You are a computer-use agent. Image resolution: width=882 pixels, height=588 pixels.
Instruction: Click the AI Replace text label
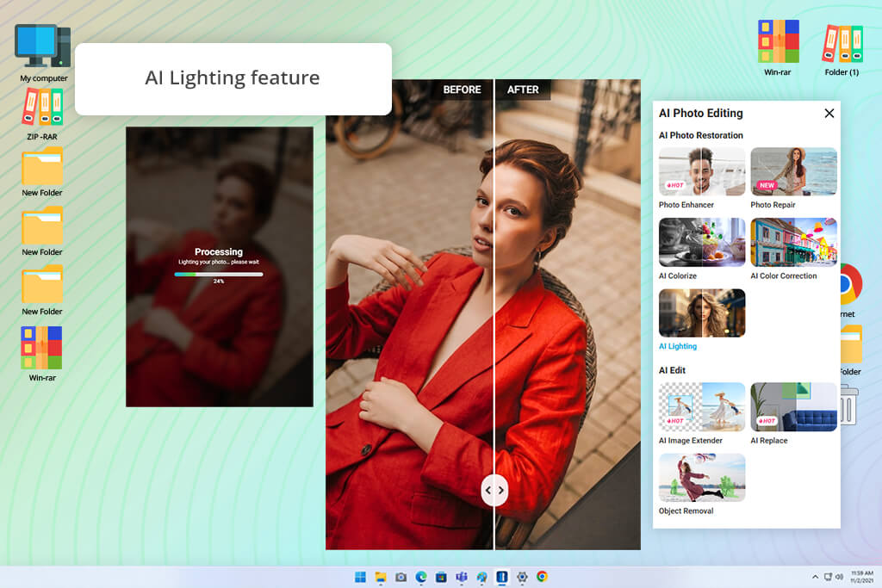(x=769, y=440)
